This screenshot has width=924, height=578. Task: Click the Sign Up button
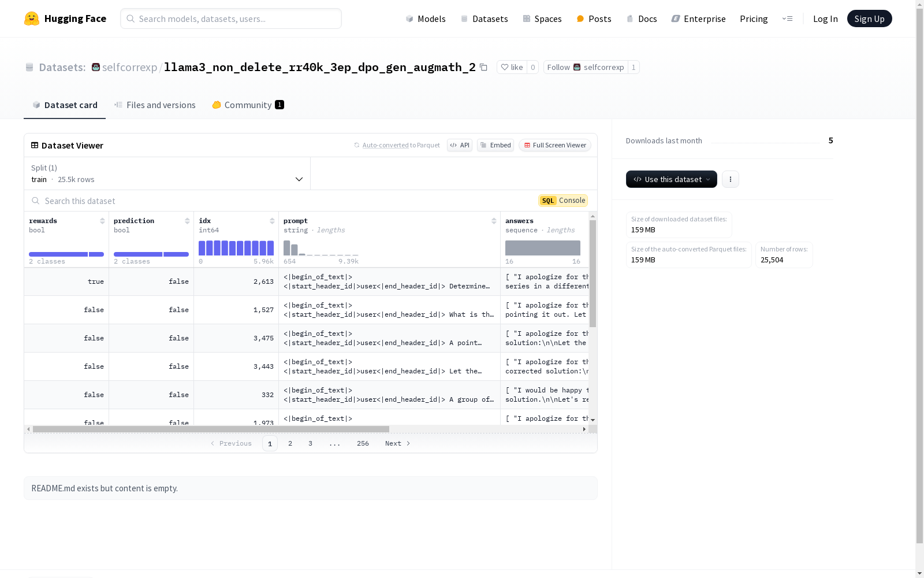869,18
